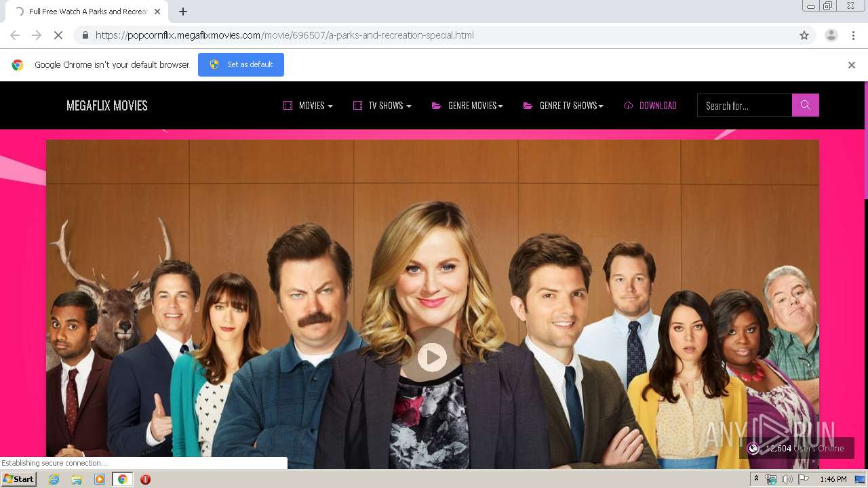Viewport: 868px width, 488px height.
Task: Click the movies film icon in navbar
Action: pos(288,105)
